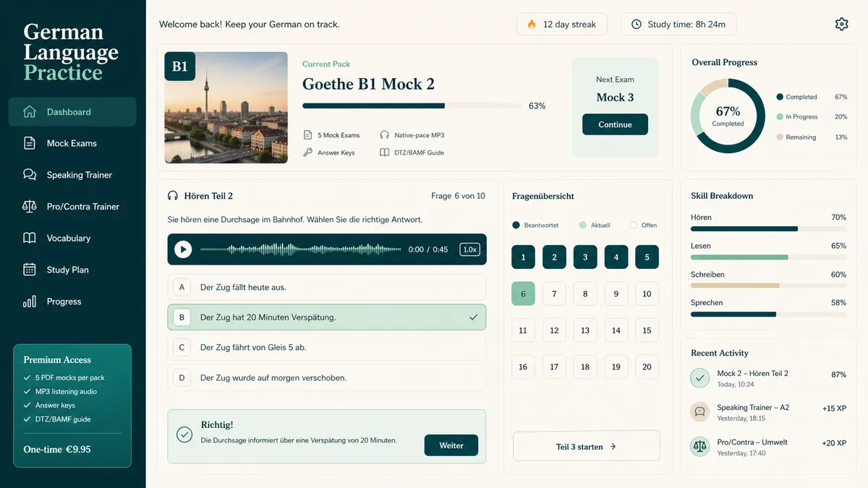The height and width of the screenshot is (488, 868).
Task: Click the B1 level badge
Action: tap(180, 67)
